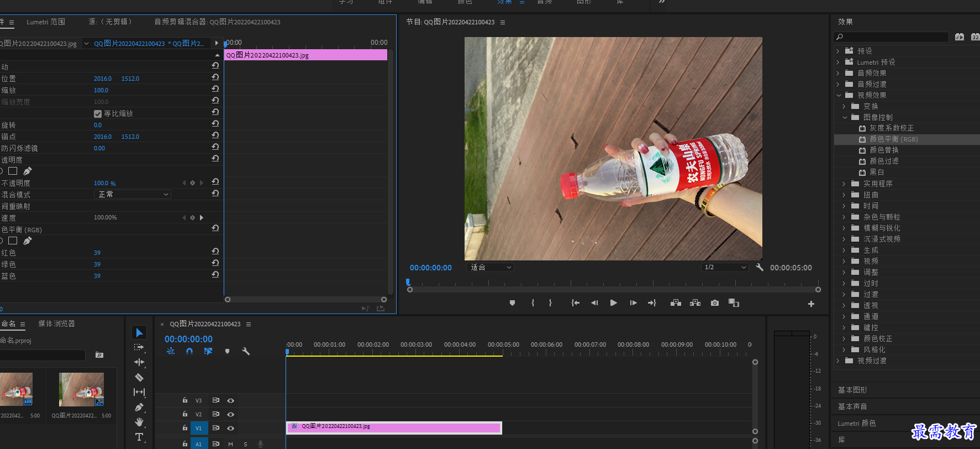980x449 pixels.
Task: Click Mark Out bracket icon
Action: pos(550,303)
